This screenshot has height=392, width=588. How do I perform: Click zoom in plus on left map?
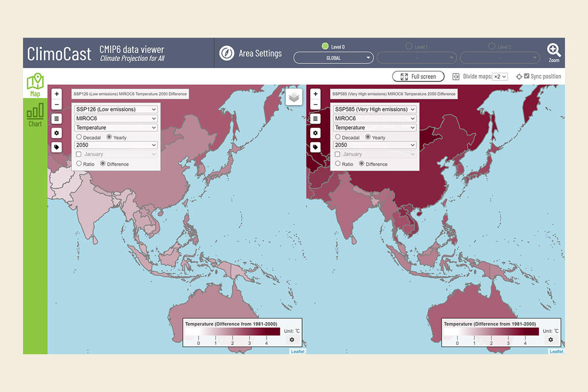point(57,94)
